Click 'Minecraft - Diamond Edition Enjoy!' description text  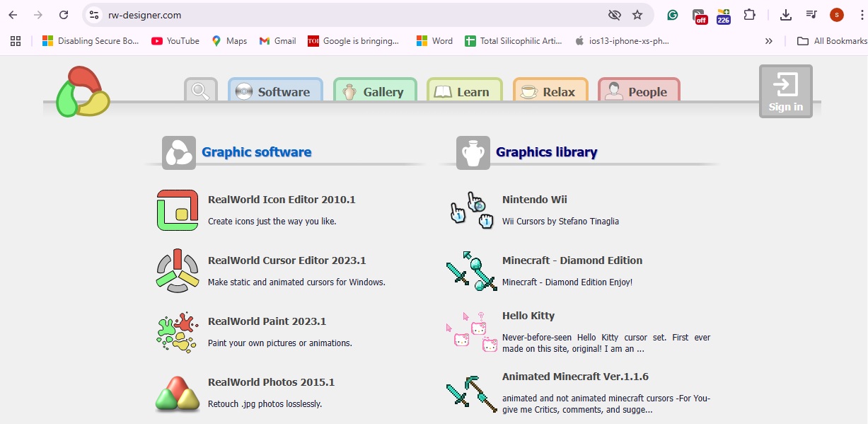(567, 282)
